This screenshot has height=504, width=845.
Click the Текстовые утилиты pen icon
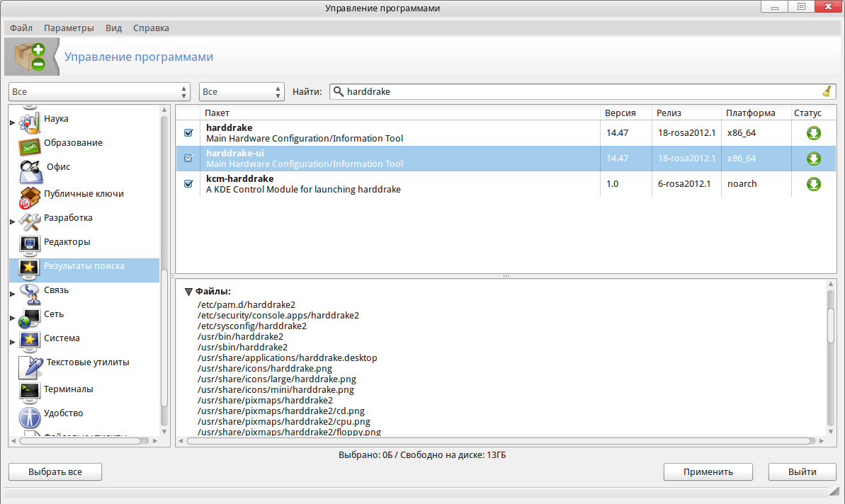(30, 367)
